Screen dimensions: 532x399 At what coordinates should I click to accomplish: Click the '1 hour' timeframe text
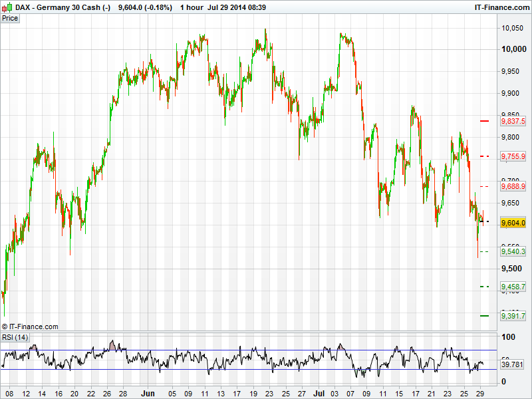(x=192, y=7)
